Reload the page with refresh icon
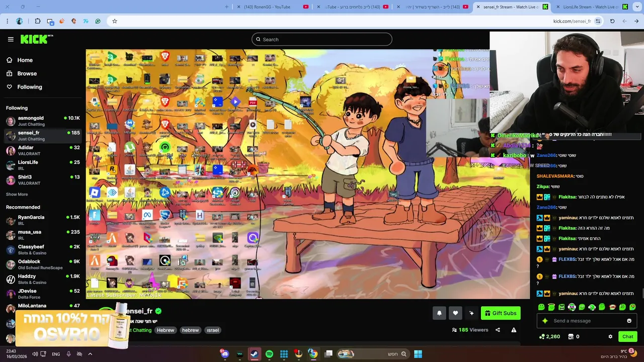This screenshot has width=644, height=362. [612, 21]
